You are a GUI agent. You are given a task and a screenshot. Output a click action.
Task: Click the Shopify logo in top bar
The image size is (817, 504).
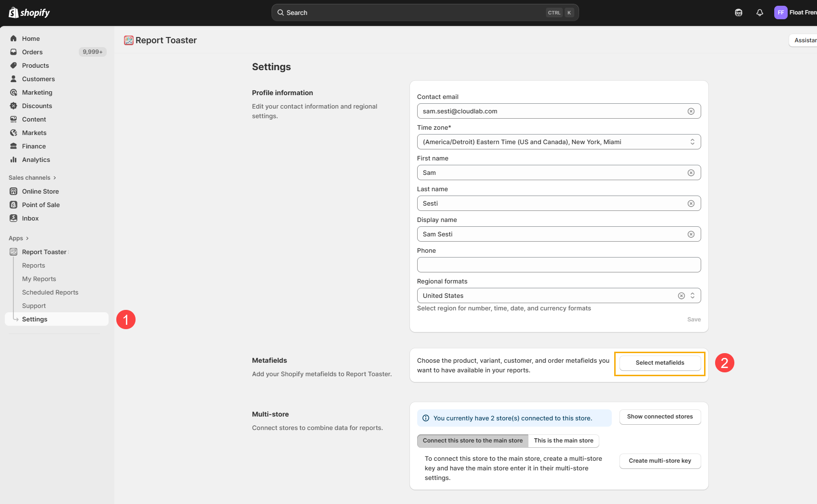click(x=29, y=12)
